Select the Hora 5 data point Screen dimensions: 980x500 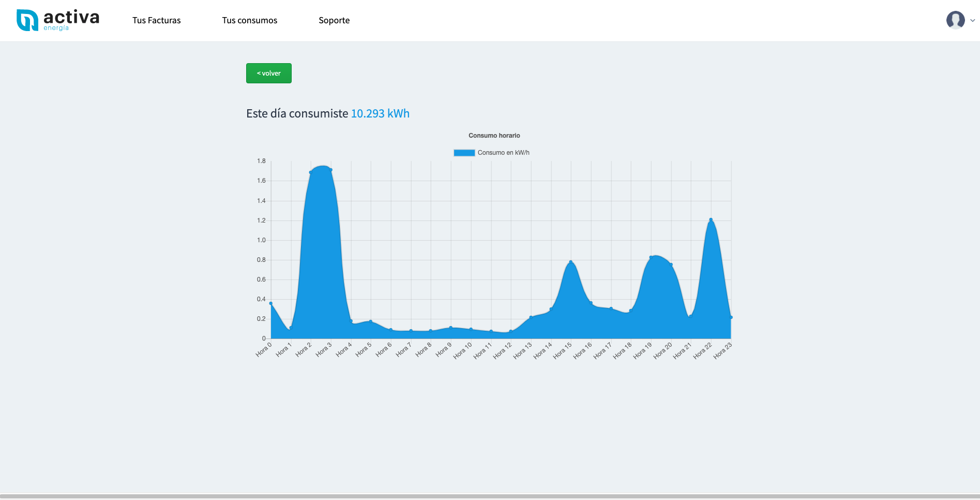[371, 321]
